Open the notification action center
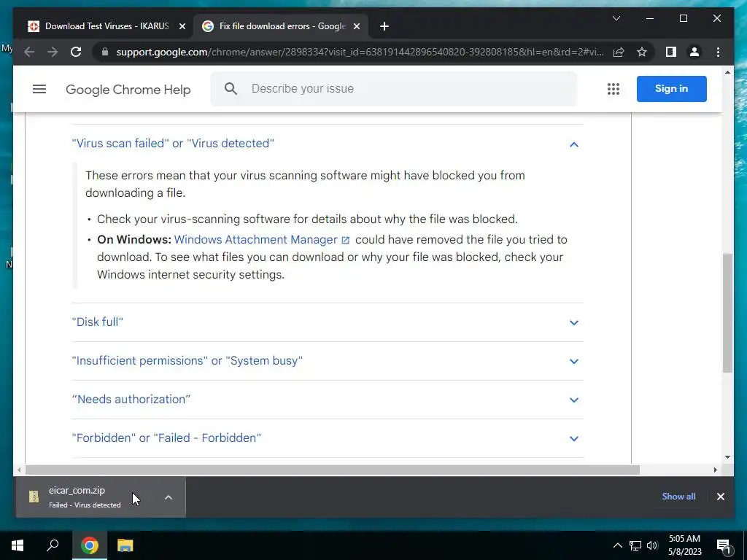Image resolution: width=747 pixels, height=560 pixels. click(723, 545)
